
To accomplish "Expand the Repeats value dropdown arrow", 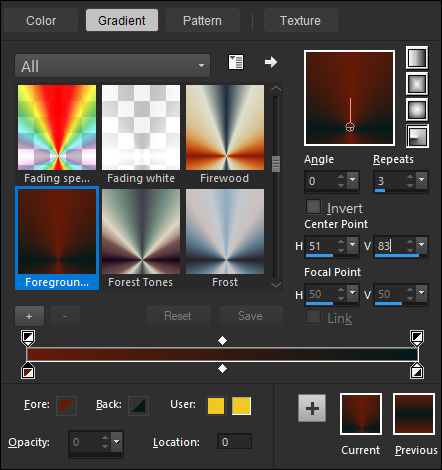I will (x=422, y=180).
